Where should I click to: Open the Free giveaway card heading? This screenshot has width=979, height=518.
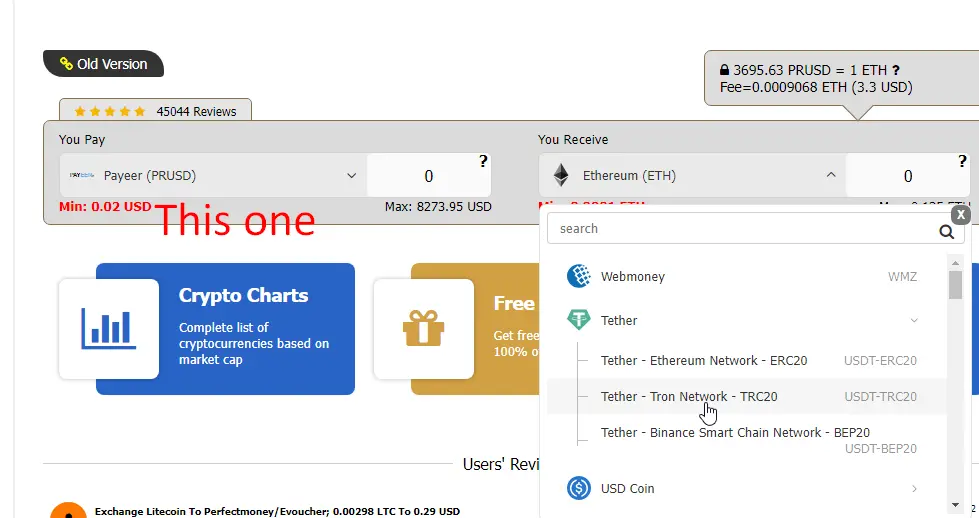pos(514,303)
